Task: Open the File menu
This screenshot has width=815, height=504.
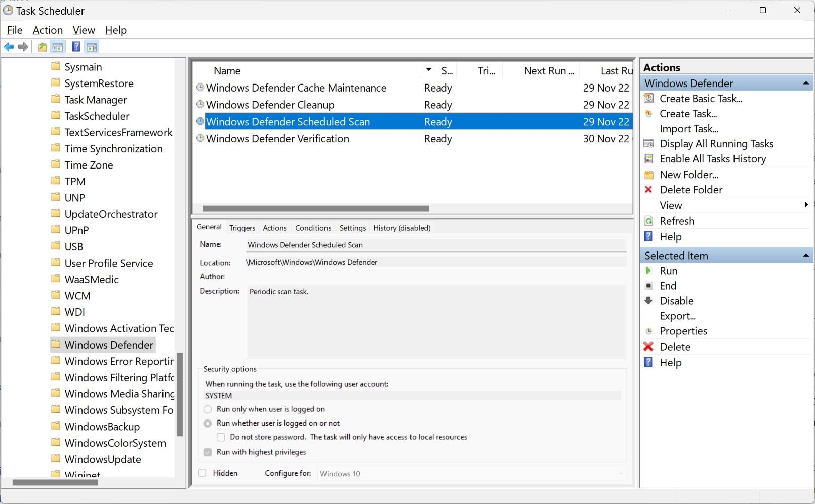Action: pos(15,30)
